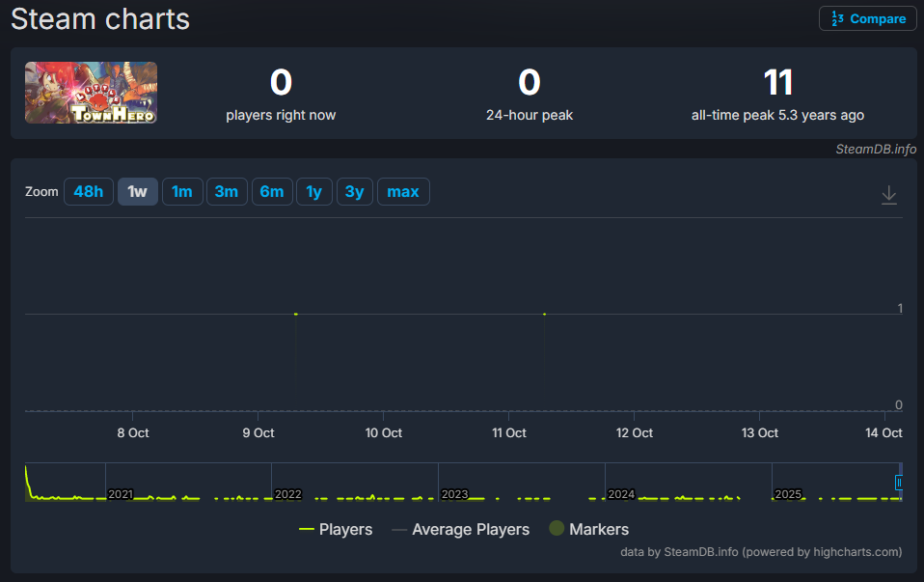
Task: Toggle the Average Players legend entry
Action: click(x=460, y=530)
